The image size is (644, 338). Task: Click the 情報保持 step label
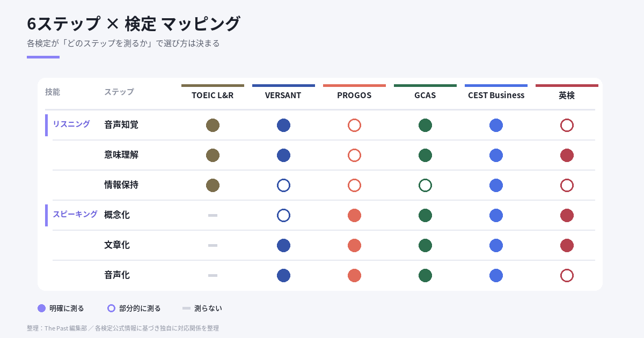[x=121, y=185]
